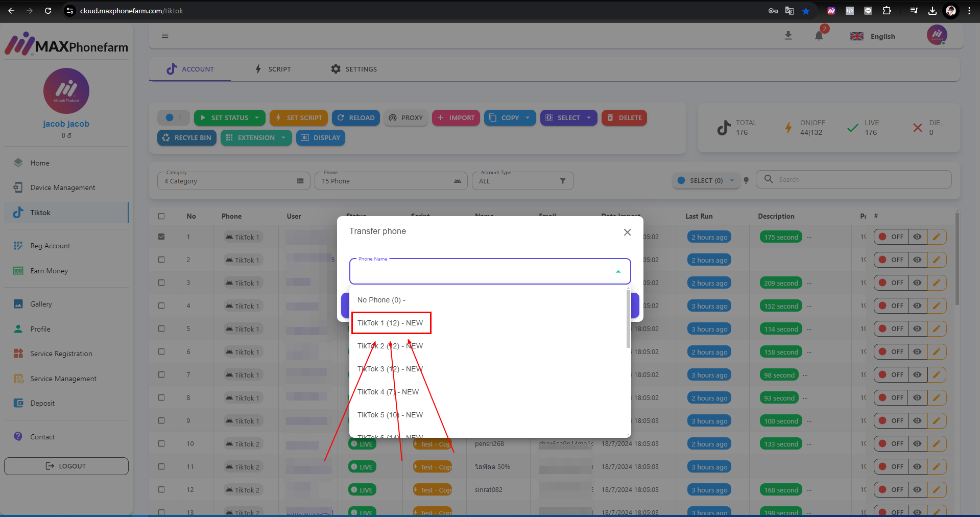Click the dropdown list scrollbar
Screen dimensions: 980x517
tap(628, 319)
